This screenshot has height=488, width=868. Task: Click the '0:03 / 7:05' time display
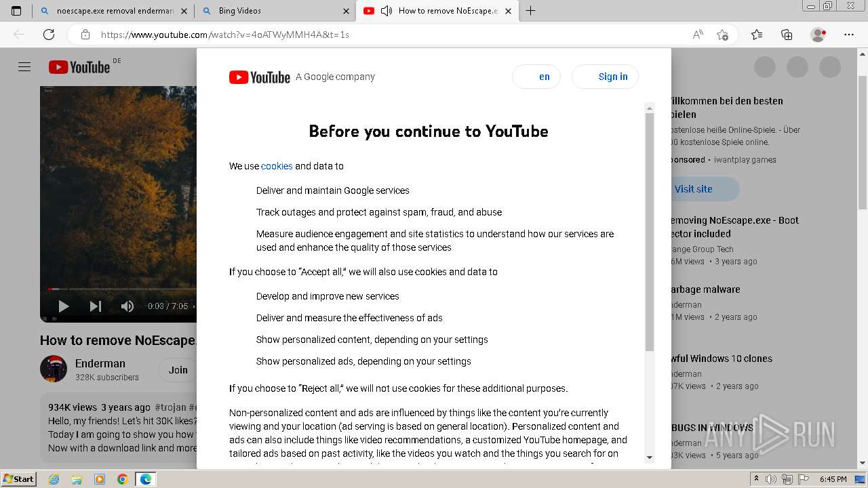coord(167,306)
